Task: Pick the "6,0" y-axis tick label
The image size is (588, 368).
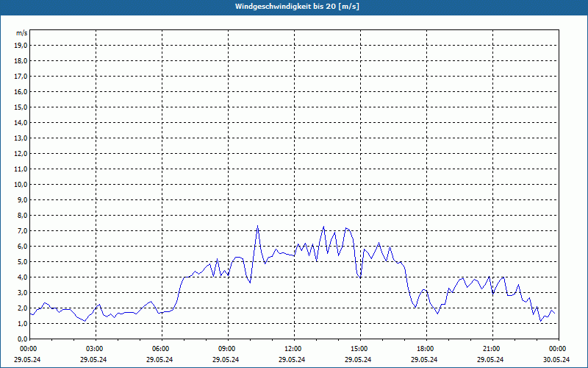Action: (22, 246)
